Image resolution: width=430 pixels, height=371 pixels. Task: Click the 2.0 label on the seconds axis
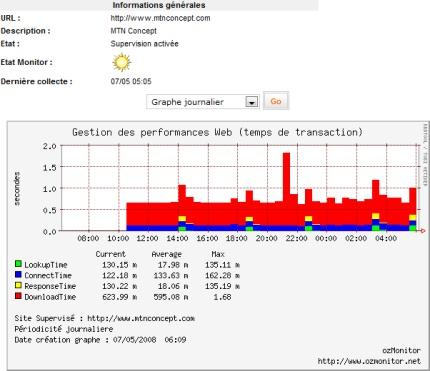click(50, 146)
